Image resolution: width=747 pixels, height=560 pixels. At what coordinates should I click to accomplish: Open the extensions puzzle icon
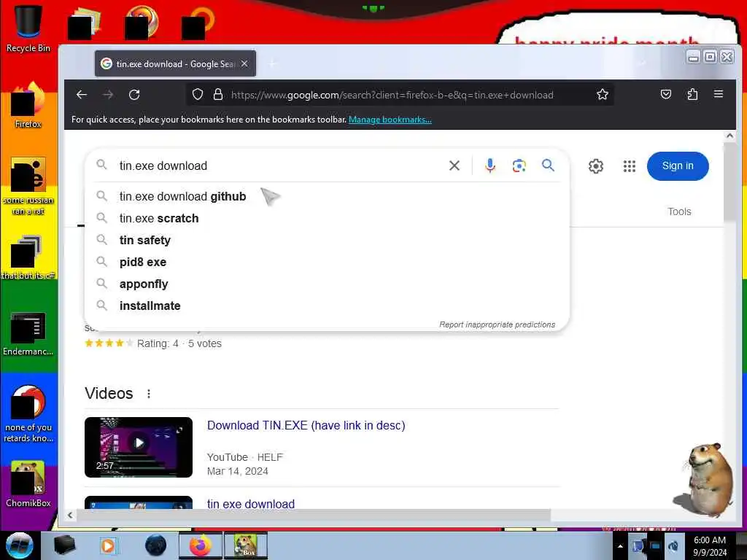point(692,94)
